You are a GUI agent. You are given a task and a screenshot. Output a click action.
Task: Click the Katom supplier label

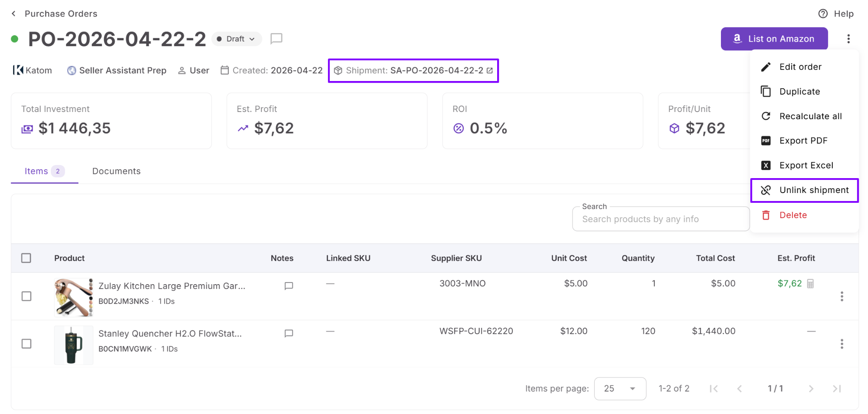coord(32,70)
